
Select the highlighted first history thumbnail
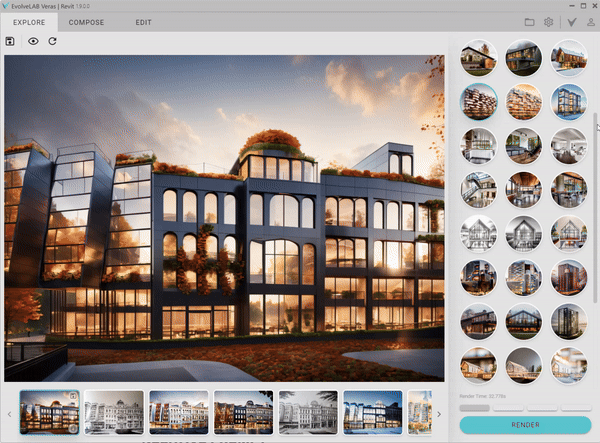(x=49, y=412)
